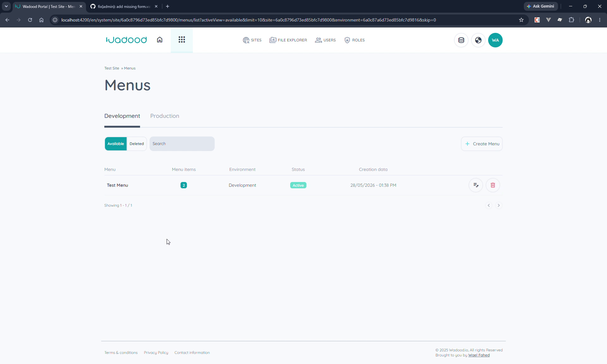Open the apps grid menu

(181, 40)
